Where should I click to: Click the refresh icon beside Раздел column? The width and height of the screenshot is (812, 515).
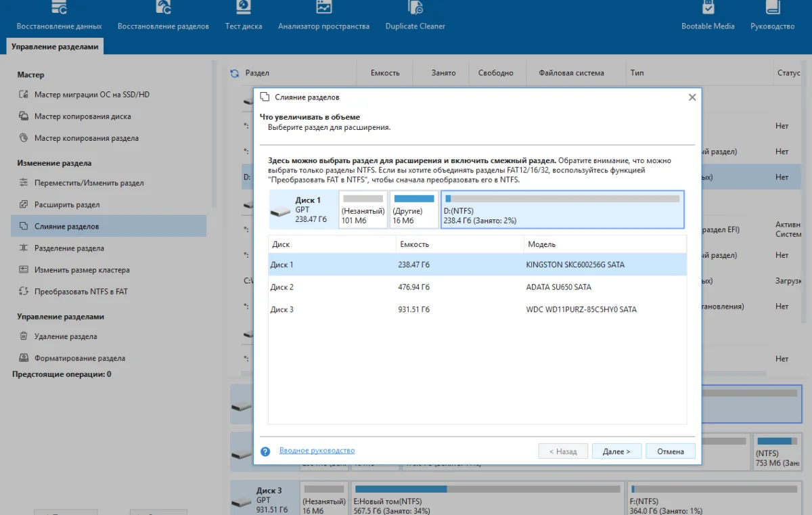(x=235, y=73)
